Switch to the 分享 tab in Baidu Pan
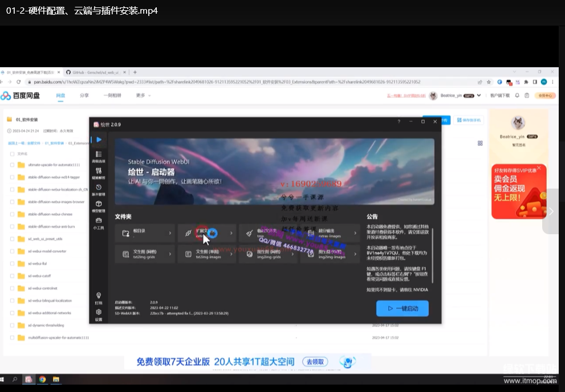The width and height of the screenshot is (565, 392). click(84, 95)
